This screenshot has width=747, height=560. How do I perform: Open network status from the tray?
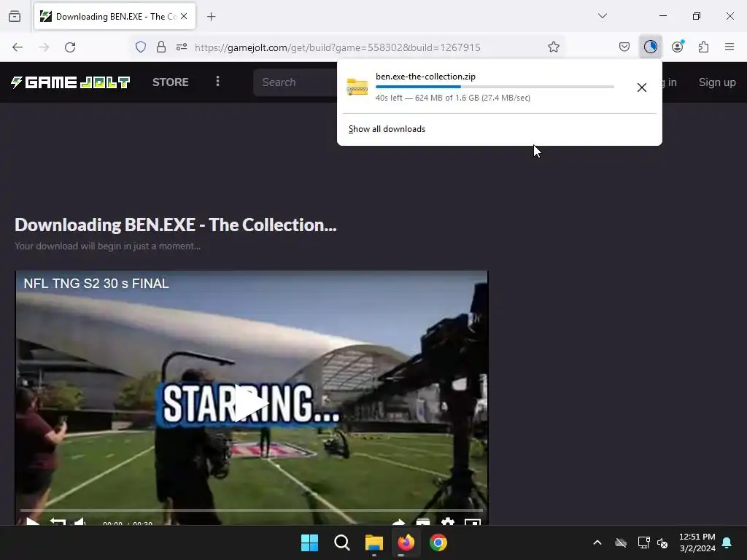tap(643, 542)
